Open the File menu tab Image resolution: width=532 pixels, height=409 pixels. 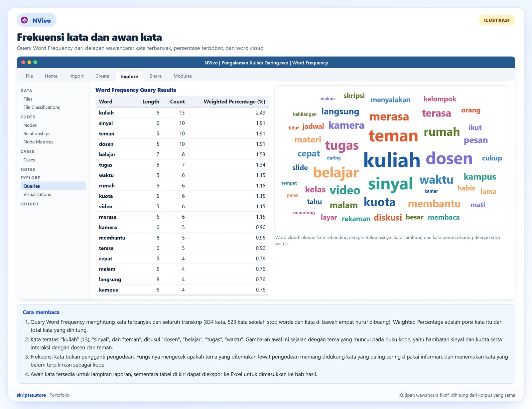click(x=29, y=76)
